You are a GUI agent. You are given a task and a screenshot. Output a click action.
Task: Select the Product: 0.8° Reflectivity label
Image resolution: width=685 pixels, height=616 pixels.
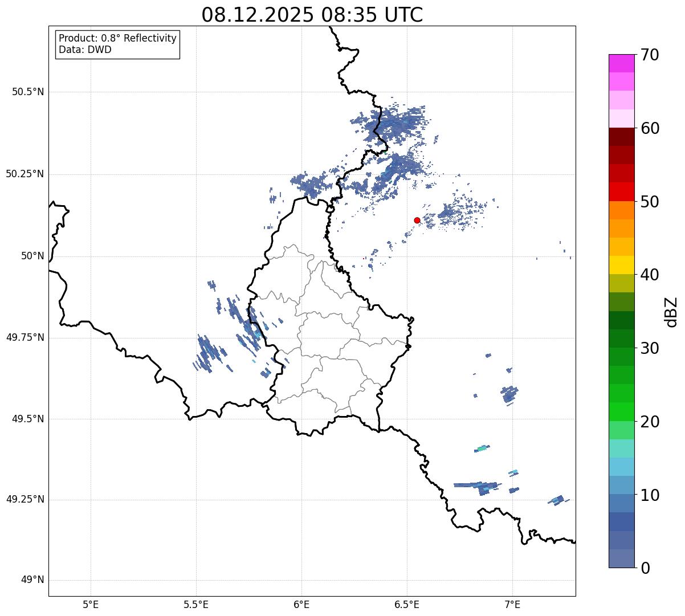(118, 38)
